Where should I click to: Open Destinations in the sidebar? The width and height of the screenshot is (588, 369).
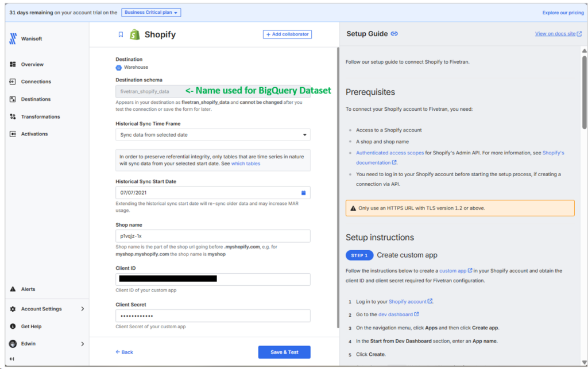tap(36, 99)
